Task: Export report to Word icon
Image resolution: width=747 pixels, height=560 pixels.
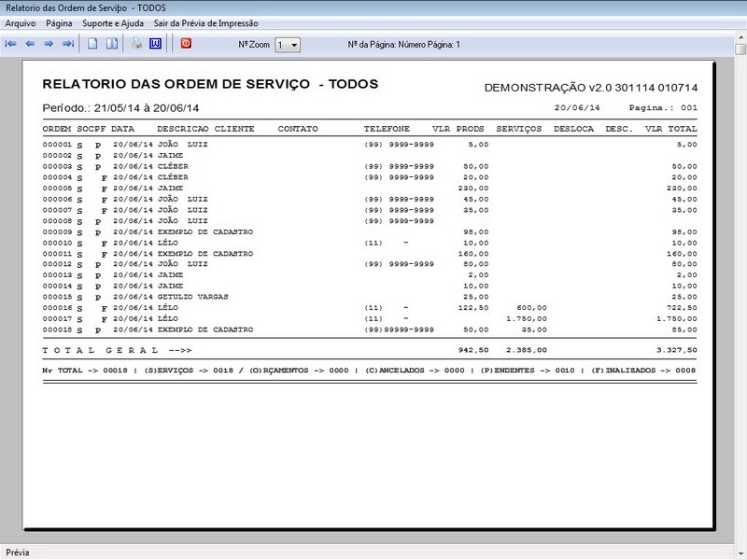Action: point(155,44)
